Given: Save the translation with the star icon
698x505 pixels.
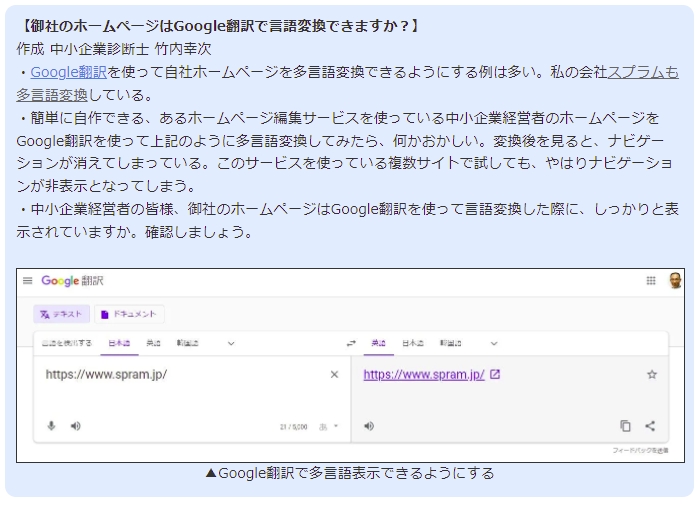Looking at the screenshot, I should (x=652, y=375).
